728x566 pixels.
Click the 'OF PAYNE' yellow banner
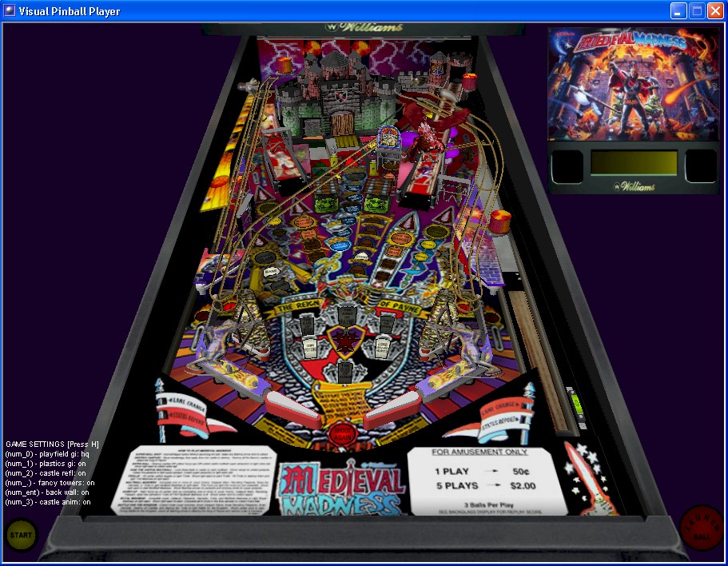[400, 306]
